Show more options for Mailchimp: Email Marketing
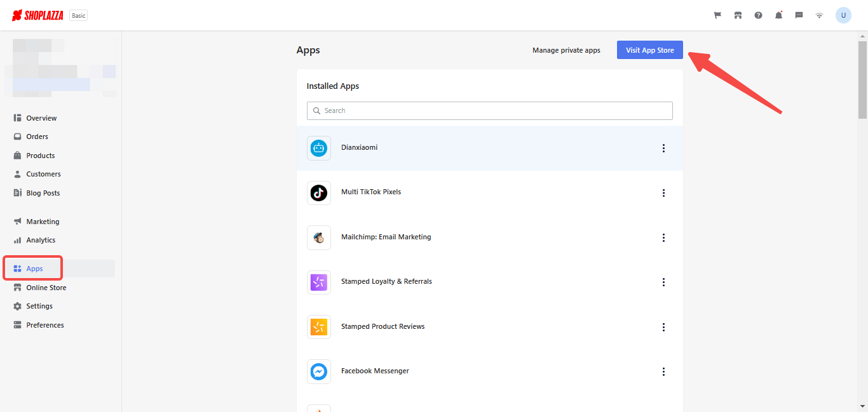The width and height of the screenshot is (868, 412). click(663, 237)
